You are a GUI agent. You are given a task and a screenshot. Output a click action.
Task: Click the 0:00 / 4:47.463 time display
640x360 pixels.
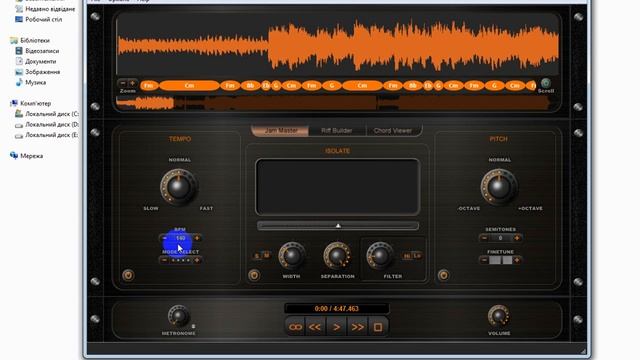pyautogui.click(x=337, y=309)
